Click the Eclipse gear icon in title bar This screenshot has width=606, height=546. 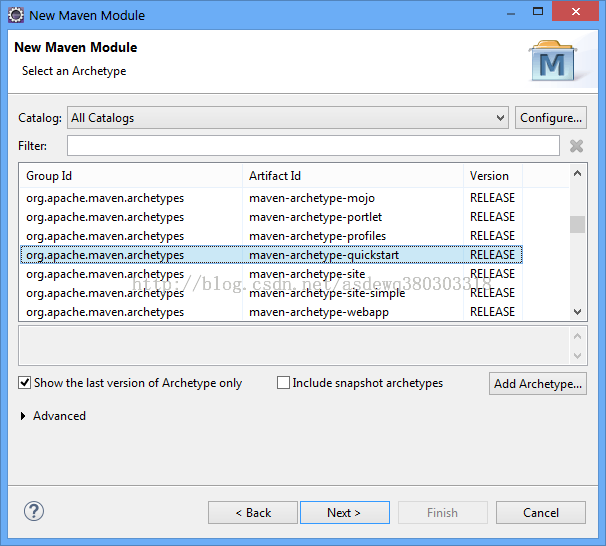click(16, 15)
